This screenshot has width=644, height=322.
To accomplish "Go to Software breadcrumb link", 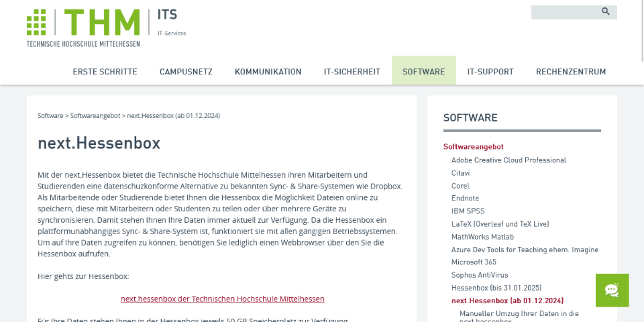I will tap(50, 116).
